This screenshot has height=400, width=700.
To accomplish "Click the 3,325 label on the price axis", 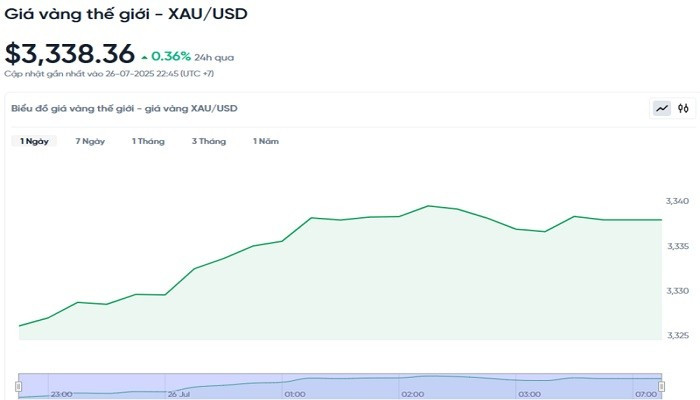I will tap(677, 334).
